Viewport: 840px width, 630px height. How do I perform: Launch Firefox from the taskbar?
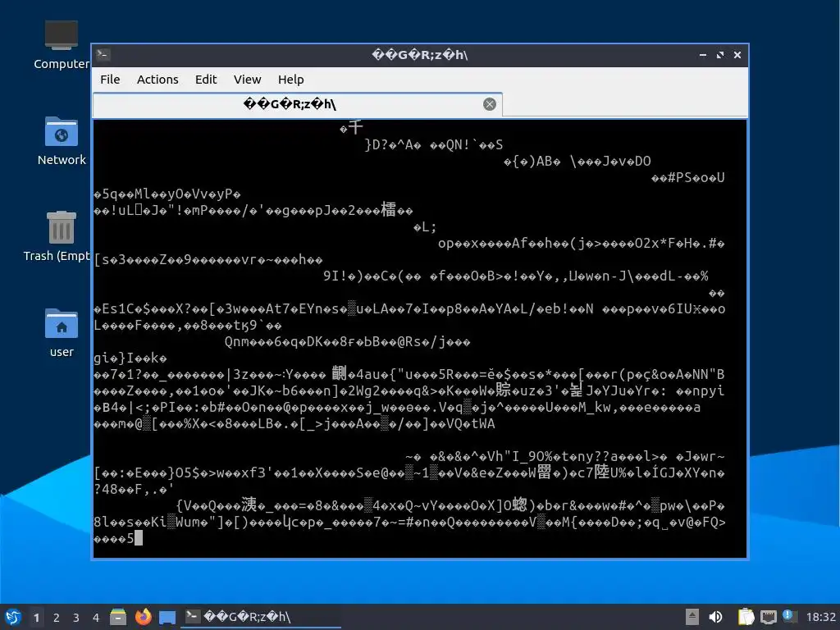pyautogui.click(x=143, y=617)
